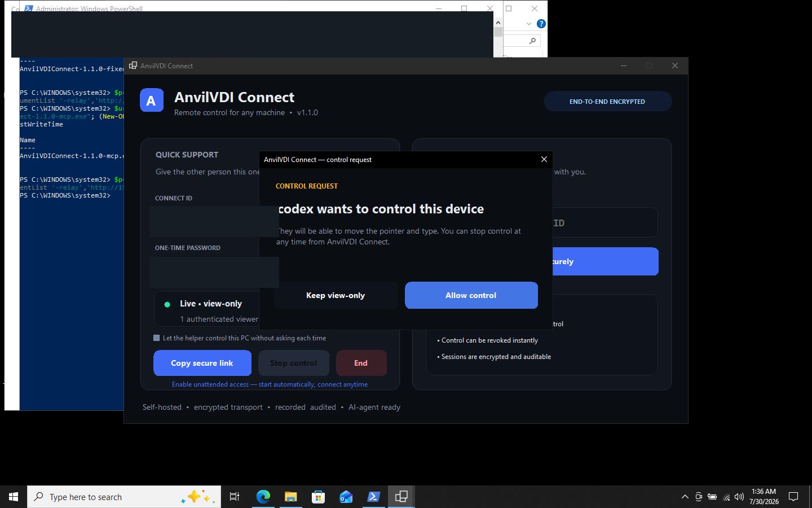
Task: Open Microsoft Store from the taskbar
Action: tap(319, 497)
